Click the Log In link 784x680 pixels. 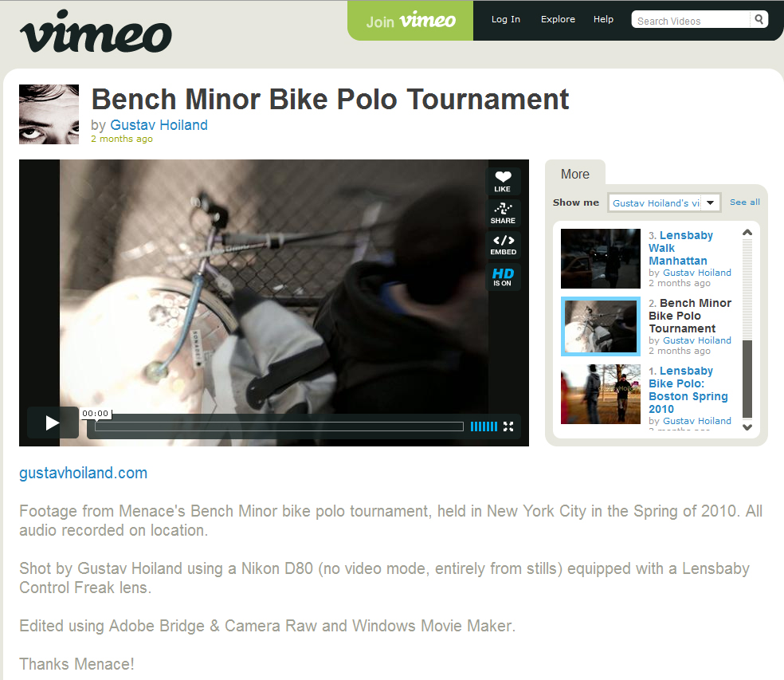pyautogui.click(x=505, y=19)
